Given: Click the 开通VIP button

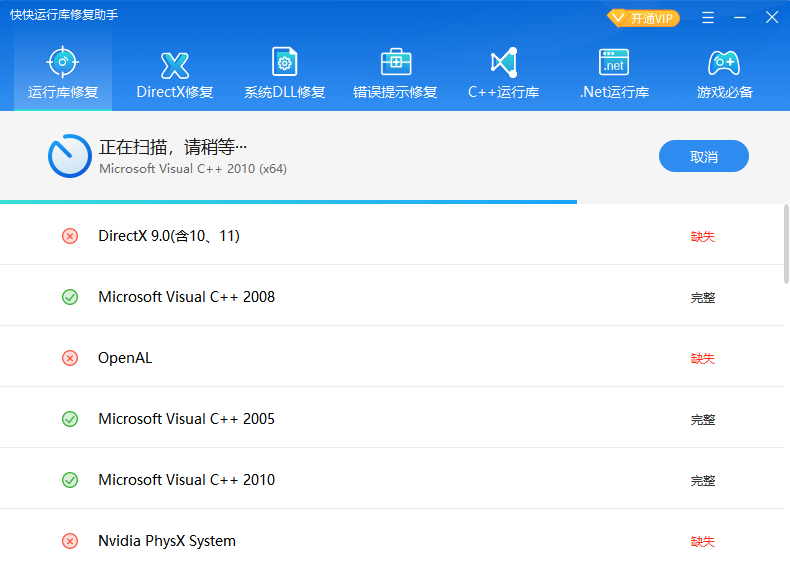Looking at the screenshot, I should point(643,18).
